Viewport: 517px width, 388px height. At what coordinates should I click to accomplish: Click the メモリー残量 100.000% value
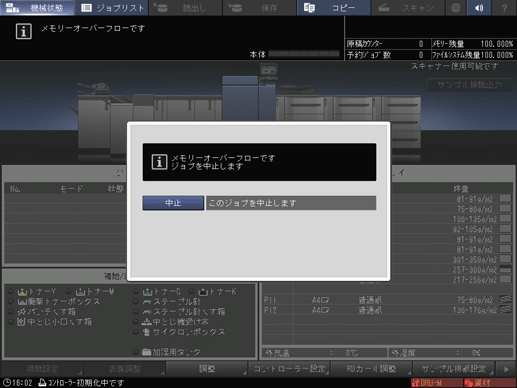(x=497, y=44)
